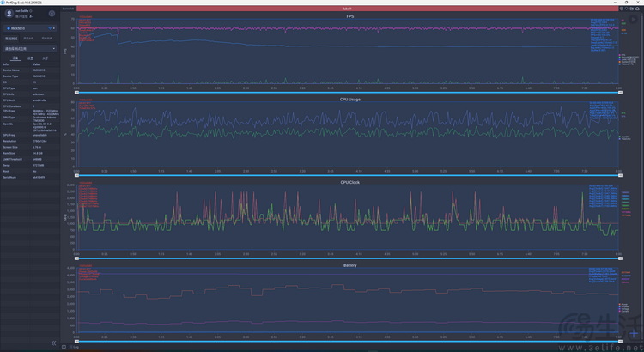Image resolution: width=644 pixels, height=352 pixels.
Task: Click the round button beside the user name
Action: pyautogui.click(x=52, y=14)
